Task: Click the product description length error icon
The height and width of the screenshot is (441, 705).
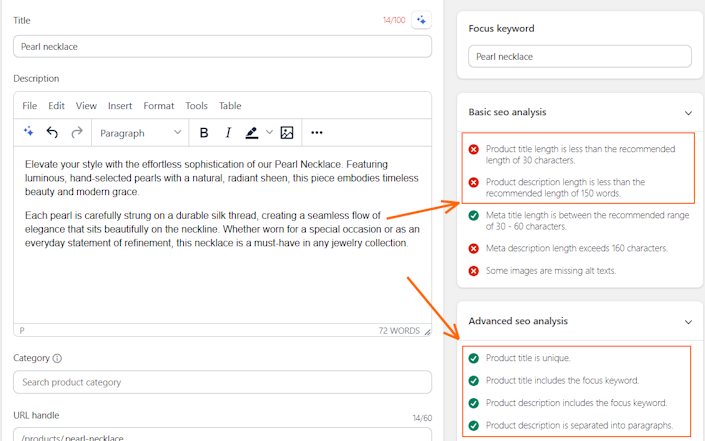Action: pyautogui.click(x=473, y=182)
